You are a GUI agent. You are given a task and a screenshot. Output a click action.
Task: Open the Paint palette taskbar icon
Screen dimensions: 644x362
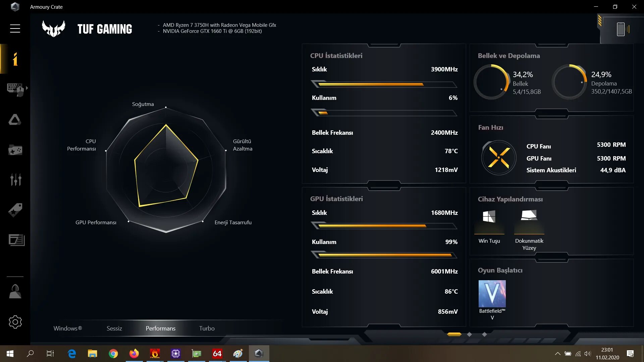238,354
